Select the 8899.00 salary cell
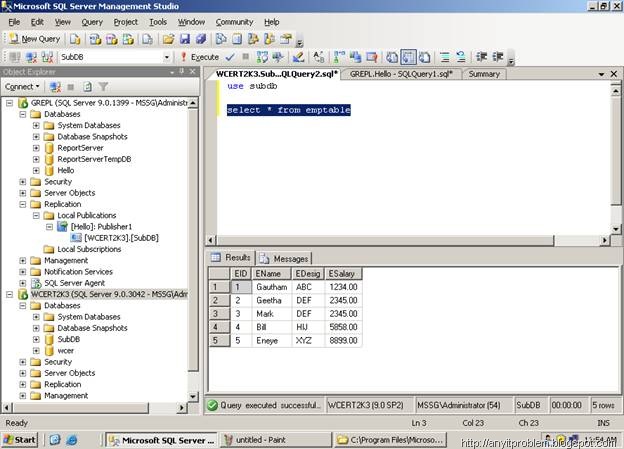 pyautogui.click(x=343, y=341)
